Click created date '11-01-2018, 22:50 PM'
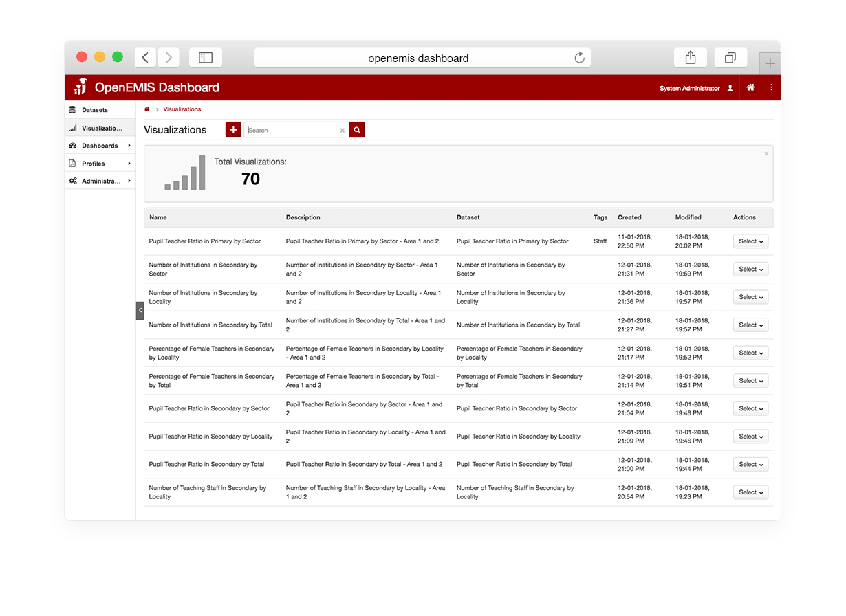Image resolution: width=846 pixels, height=616 pixels. click(635, 241)
